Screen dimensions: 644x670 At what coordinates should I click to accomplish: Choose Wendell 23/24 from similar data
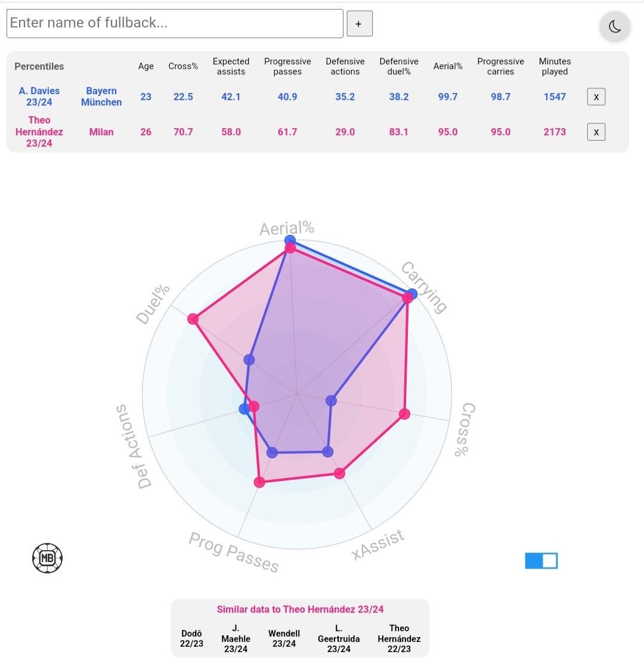(284, 638)
